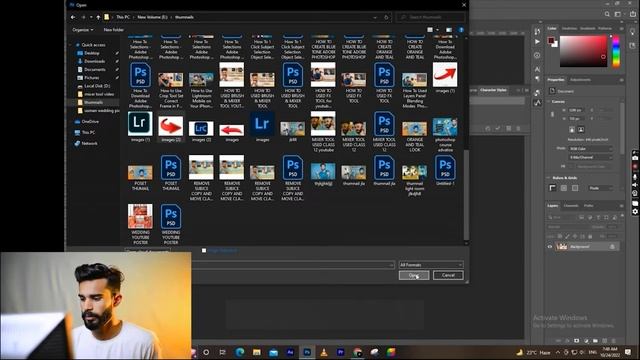Open the All Formats file type dropdown
The image size is (640, 360).
pos(431,265)
